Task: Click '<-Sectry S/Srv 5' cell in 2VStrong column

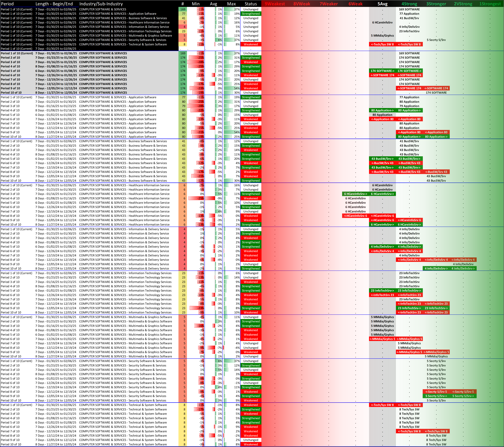Action: pyautogui.click(x=463, y=392)
